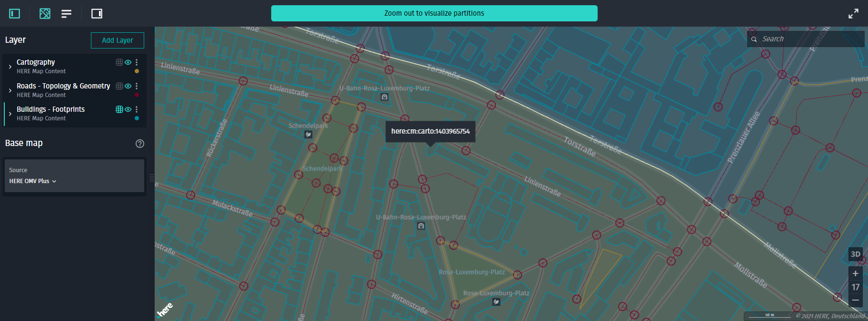Expand the Roads - Topology & Geometry layer
Screen dimensions: 868x321
10,90
